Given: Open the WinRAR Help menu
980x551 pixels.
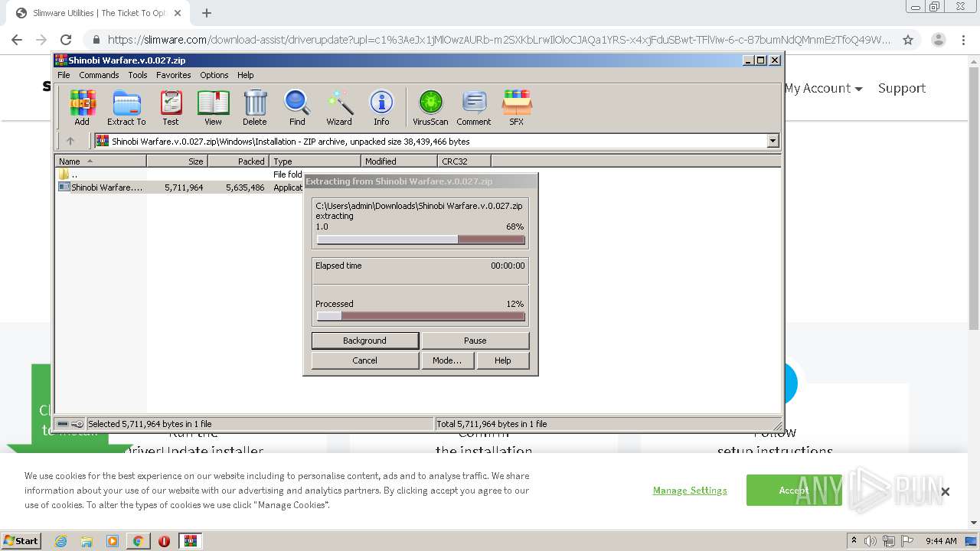Looking at the screenshot, I should pos(245,75).
